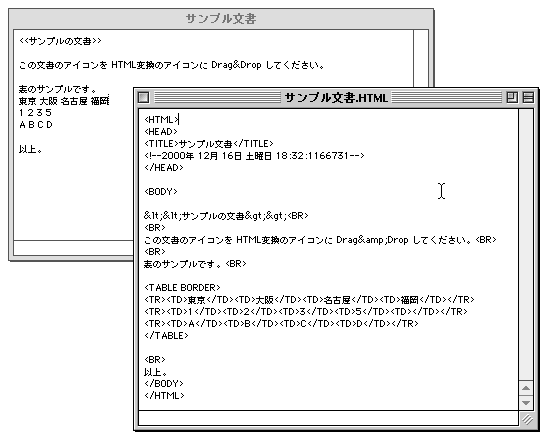Place cursor at the </HTML> closing tag

coord(164,396)
